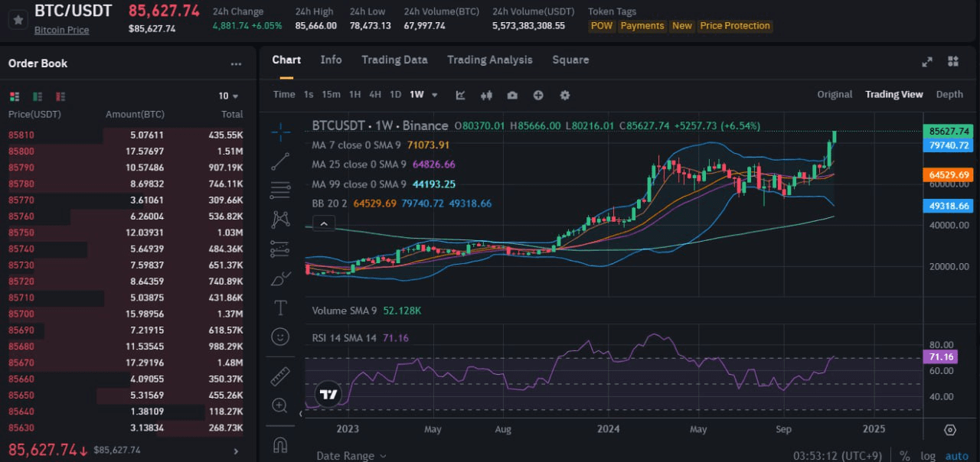Screen dimensions: 980x462
Task: Expand the arrow beside bottom price 85,627.74
Action: pos(235,451)
